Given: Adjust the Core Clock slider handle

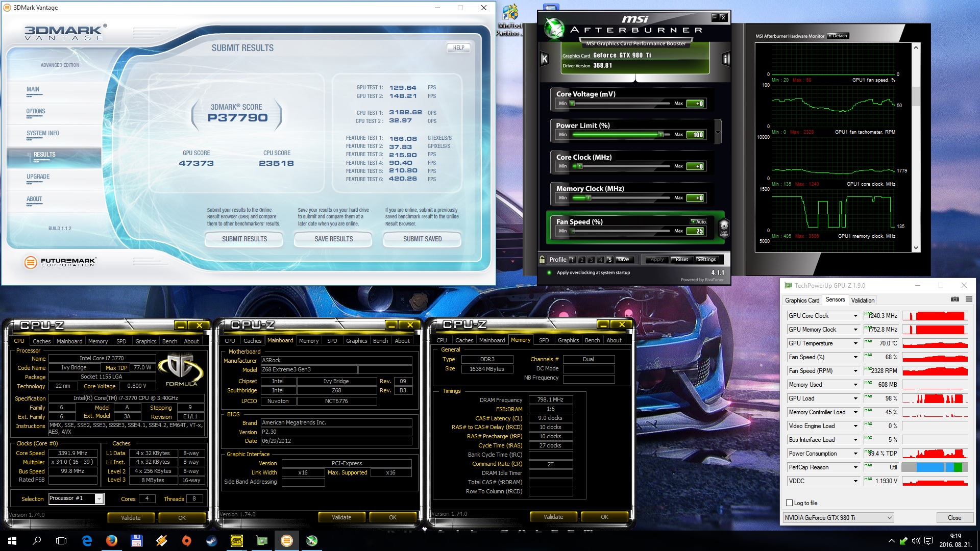Looking at the screenshot, I should (x=579, y=166).
